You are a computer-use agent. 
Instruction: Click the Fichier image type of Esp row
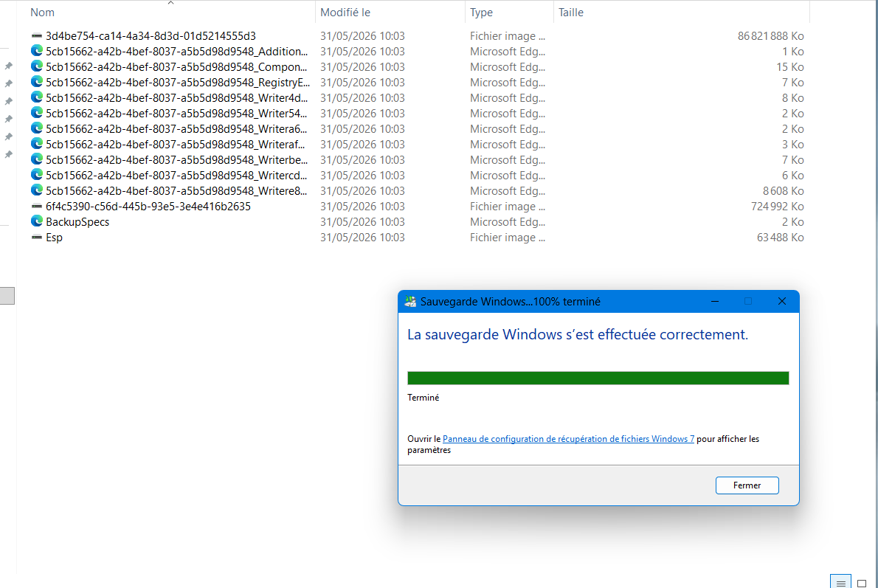pos(508,238)
